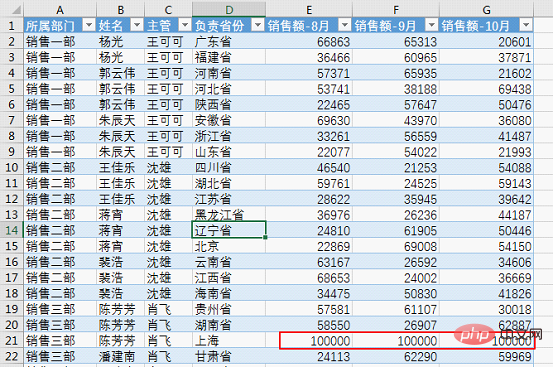Select row 14 header

(x=12, y=230)
